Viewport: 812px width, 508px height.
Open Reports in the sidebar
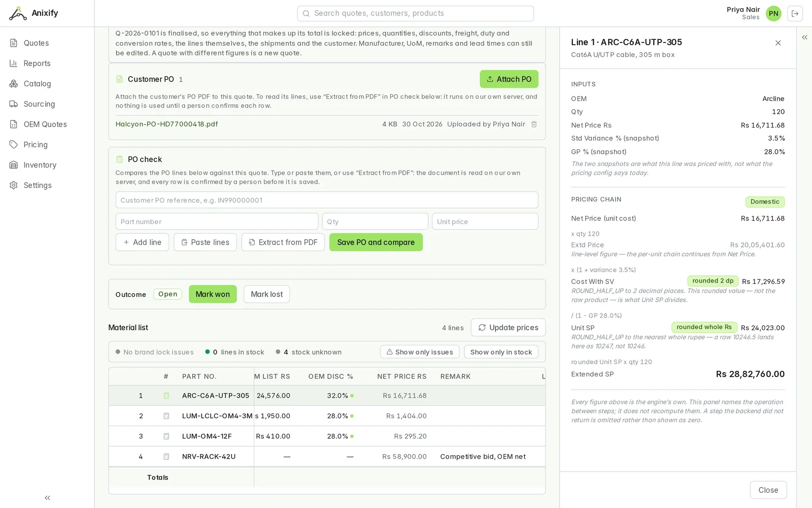[47, 63]
